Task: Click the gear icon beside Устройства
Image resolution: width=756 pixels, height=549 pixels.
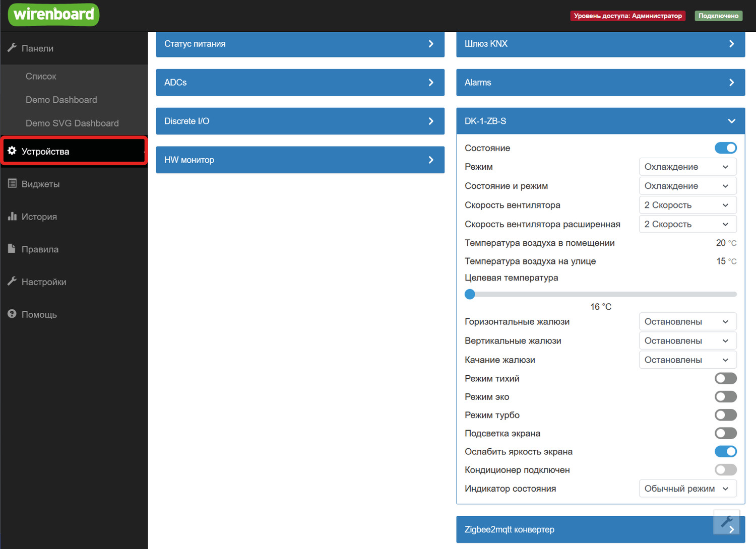Action: (x=12, y=151)
